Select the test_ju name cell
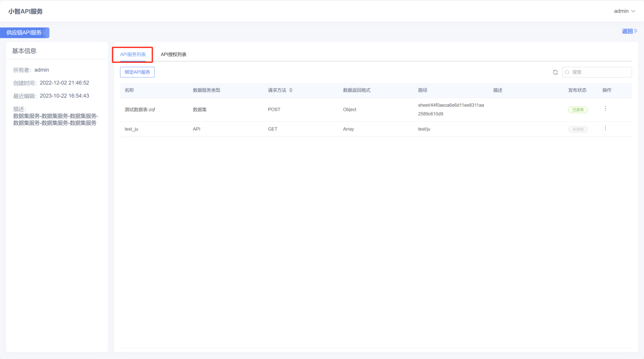Viewport: 644px width, 359px height. click(131, 129)
